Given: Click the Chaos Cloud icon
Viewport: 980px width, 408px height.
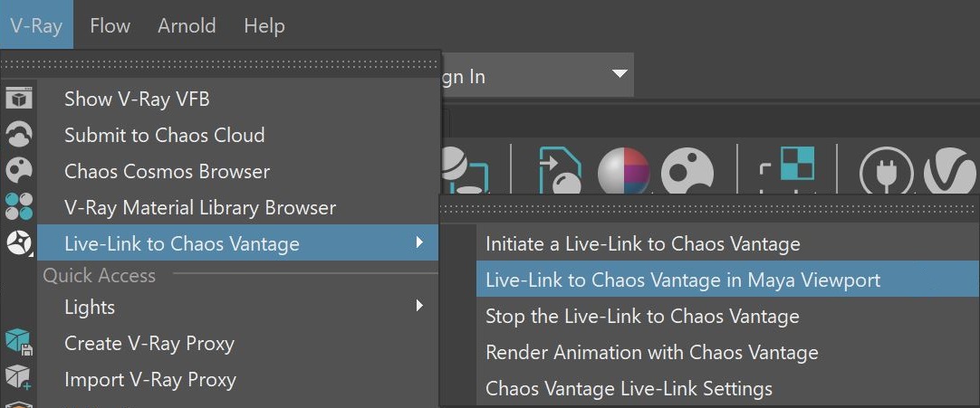Looking at the screenshot, I should pyautogui.click(x=19, y=135).
